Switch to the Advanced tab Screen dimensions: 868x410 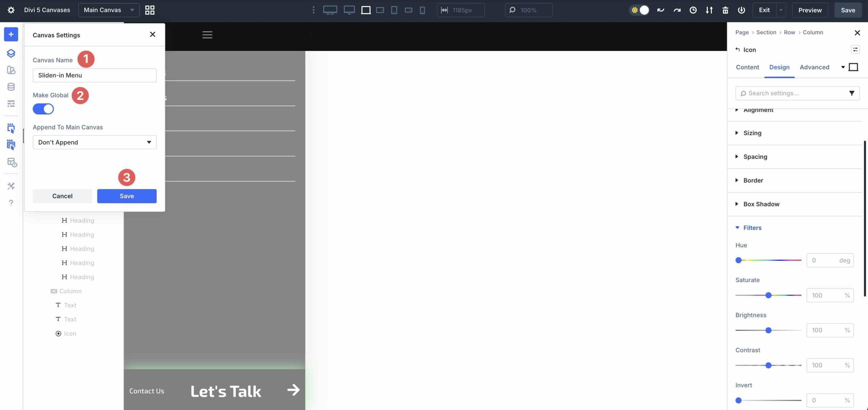click(814, 67)
